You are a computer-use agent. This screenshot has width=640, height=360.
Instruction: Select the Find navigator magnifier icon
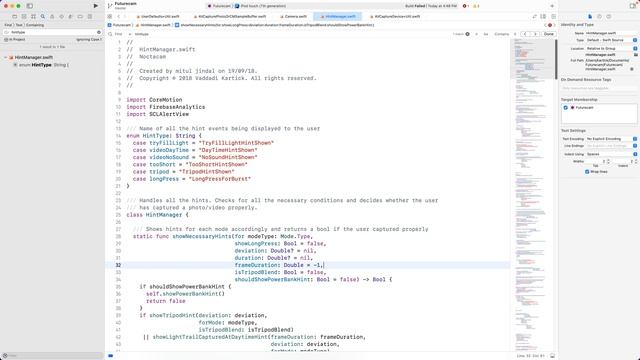(x=43, y=17)
